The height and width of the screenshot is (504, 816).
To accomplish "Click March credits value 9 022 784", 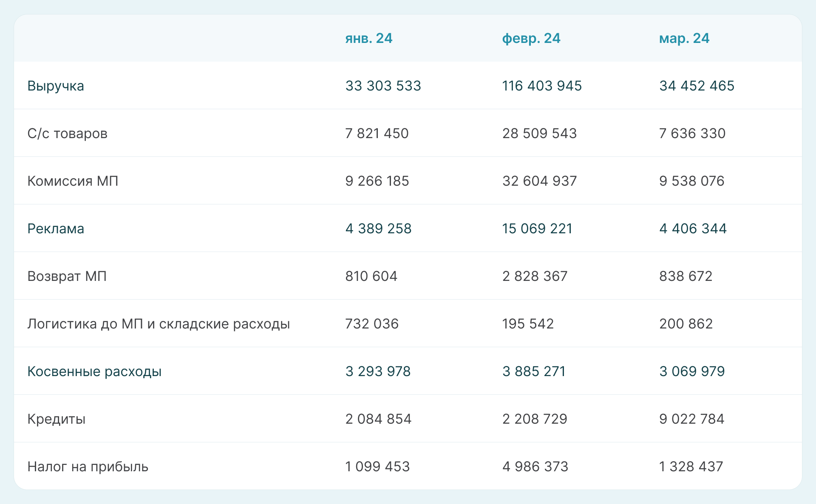I will (691, 419).
